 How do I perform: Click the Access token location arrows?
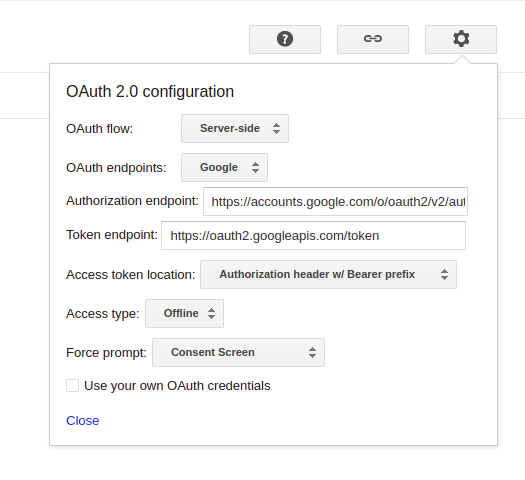pyautogui.click(x=444, y=274)
